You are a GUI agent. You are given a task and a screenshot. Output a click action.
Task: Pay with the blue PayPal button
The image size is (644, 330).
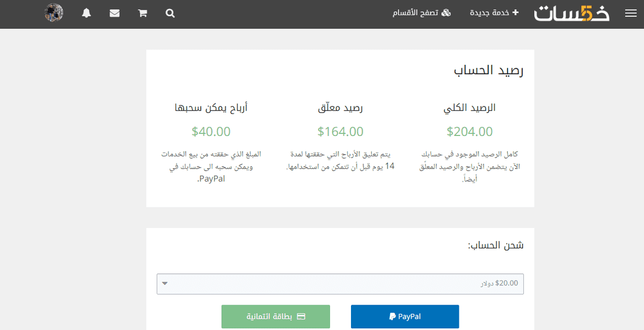405,317
